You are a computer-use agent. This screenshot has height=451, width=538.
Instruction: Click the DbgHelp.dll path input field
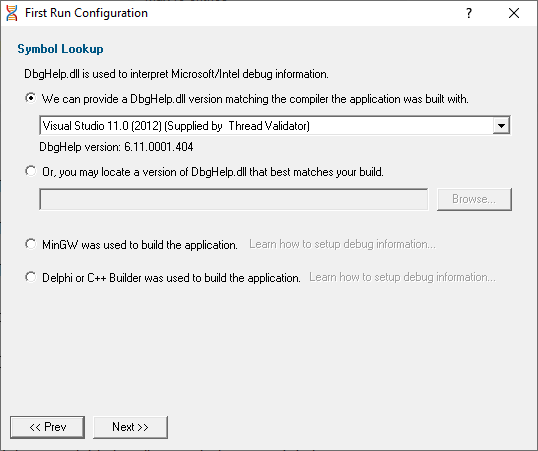click(x=234, y=199)
